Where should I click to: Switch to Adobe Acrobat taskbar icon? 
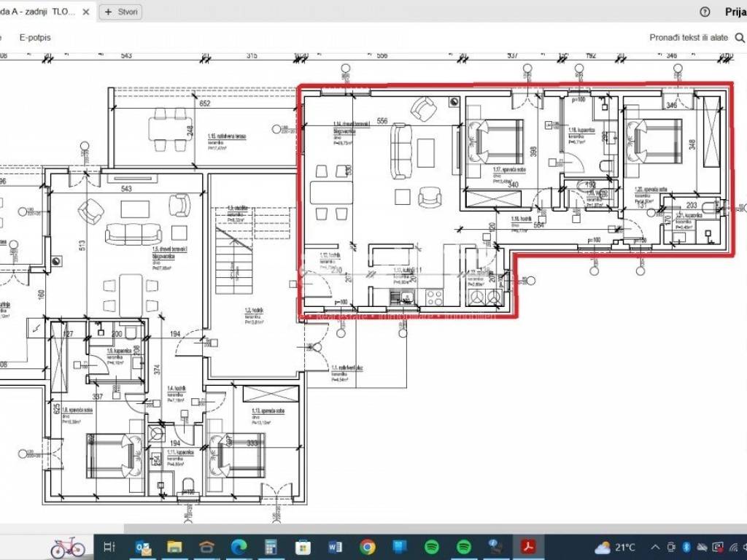[528, 547]
